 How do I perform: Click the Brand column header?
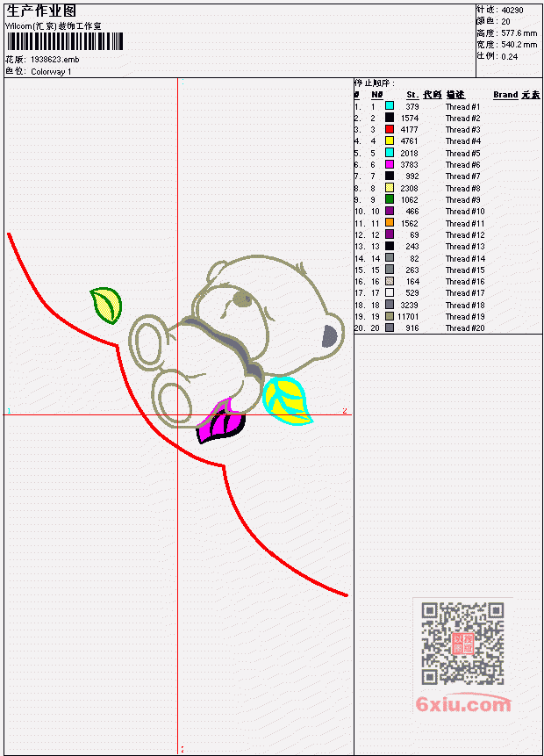(x=505, y=95)
